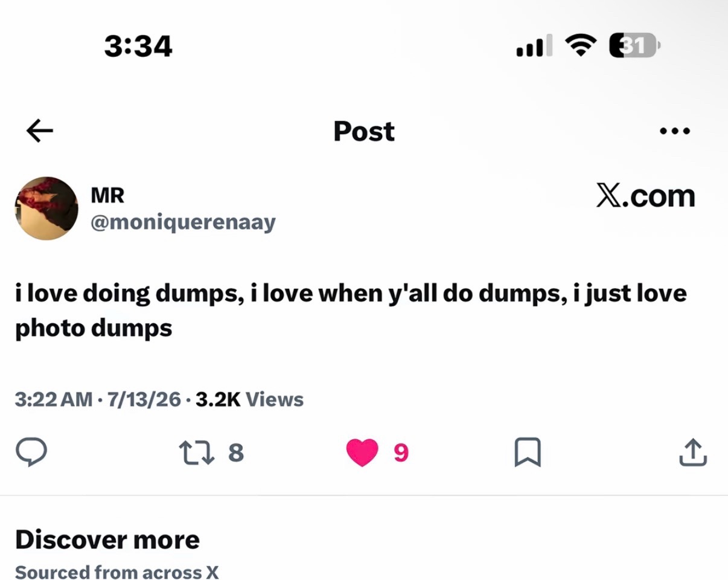This screenshot has height=580, width=728.
Task: Open the Discover more section heading
Action: tap(107, 540)
